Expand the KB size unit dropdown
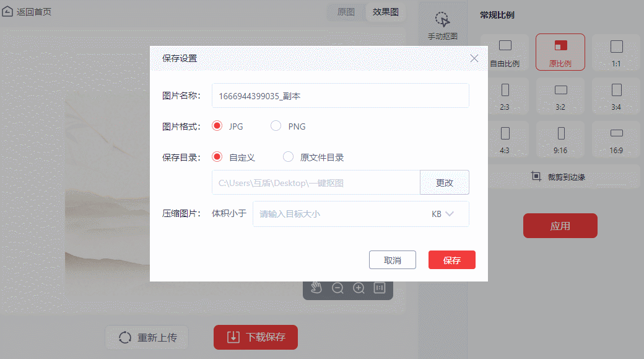 click(x=443, y=214)
